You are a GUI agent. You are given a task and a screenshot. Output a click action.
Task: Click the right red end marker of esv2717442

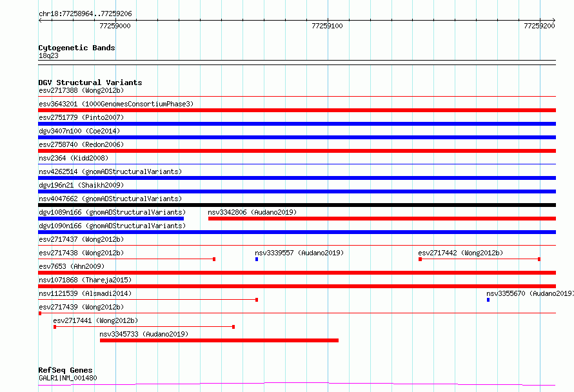tap(539, 259)
